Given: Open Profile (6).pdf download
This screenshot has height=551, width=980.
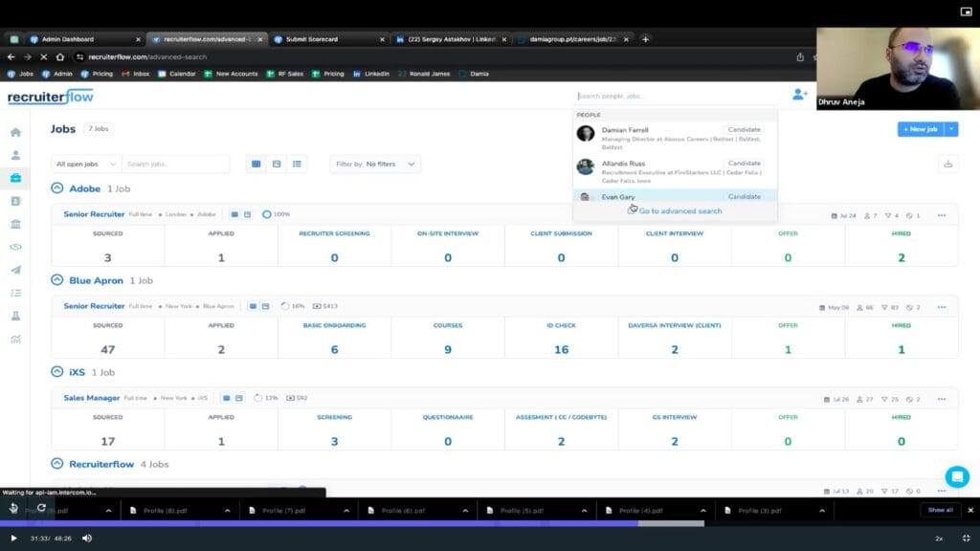Looking at the screenshot, I should coord(403,511).
